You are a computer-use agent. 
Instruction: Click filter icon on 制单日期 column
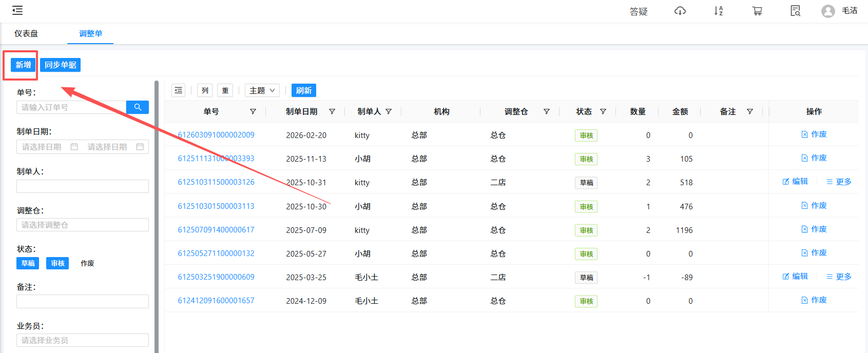pyautogui.click(x=332, y=111)
